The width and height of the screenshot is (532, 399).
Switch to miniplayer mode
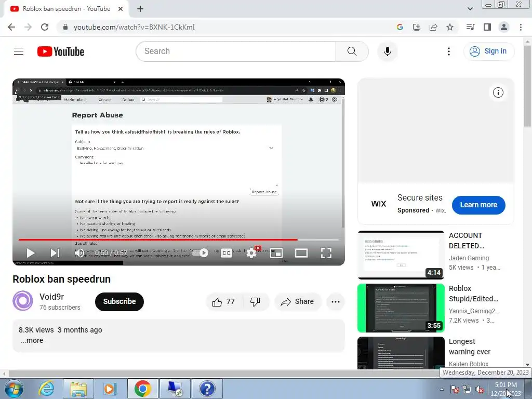(276, 253)
